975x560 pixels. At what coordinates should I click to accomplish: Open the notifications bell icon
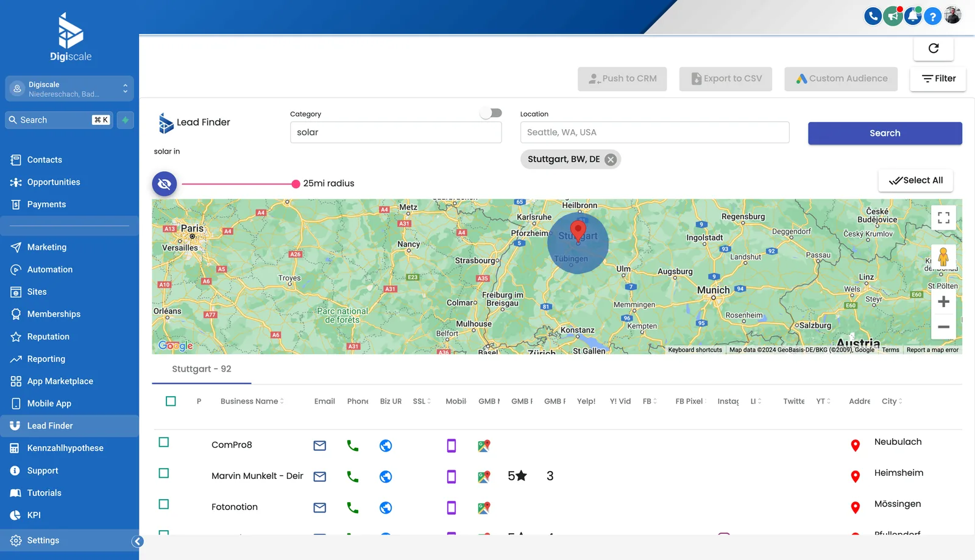(913, 16)
